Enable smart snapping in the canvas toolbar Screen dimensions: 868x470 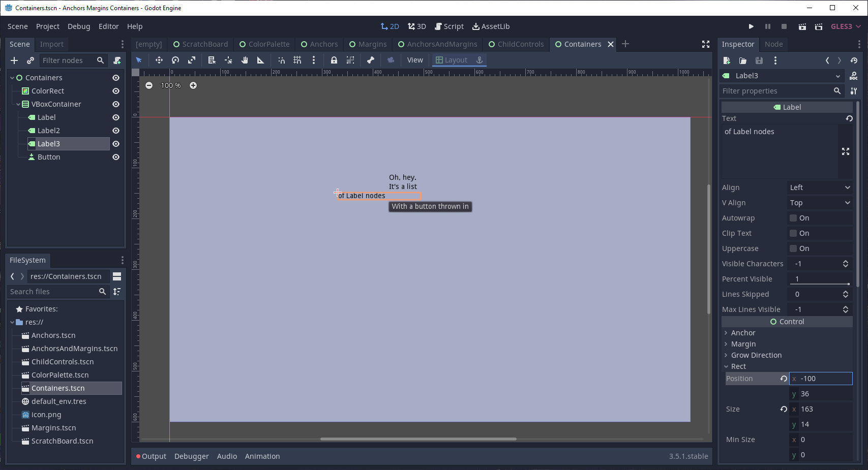click(x=281, y=60)
